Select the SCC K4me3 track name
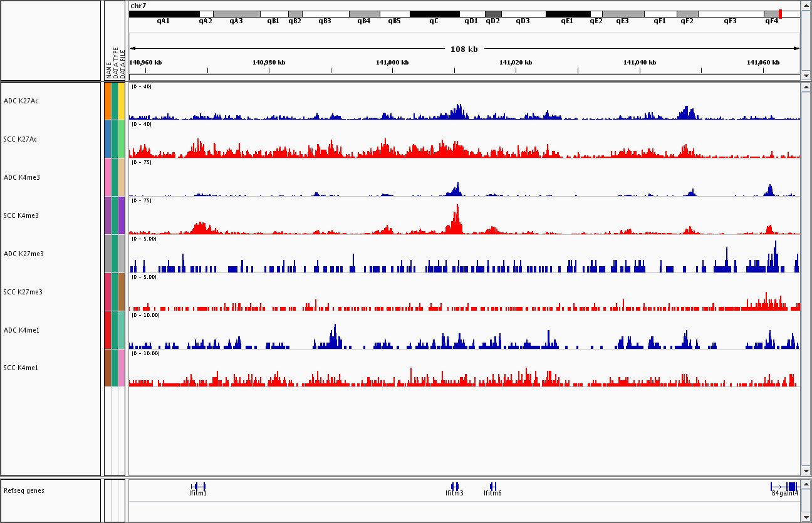Screen dimensions: 812x523 21,215
